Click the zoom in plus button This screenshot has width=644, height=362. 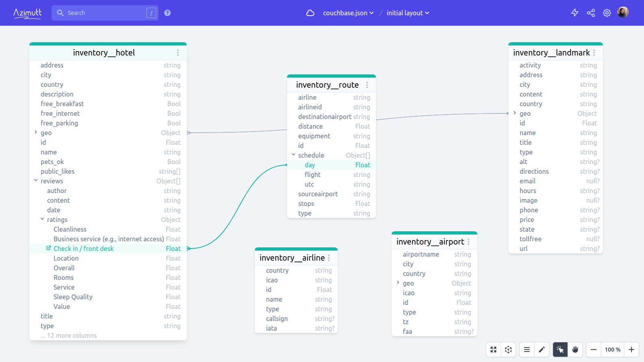(631, 350)
